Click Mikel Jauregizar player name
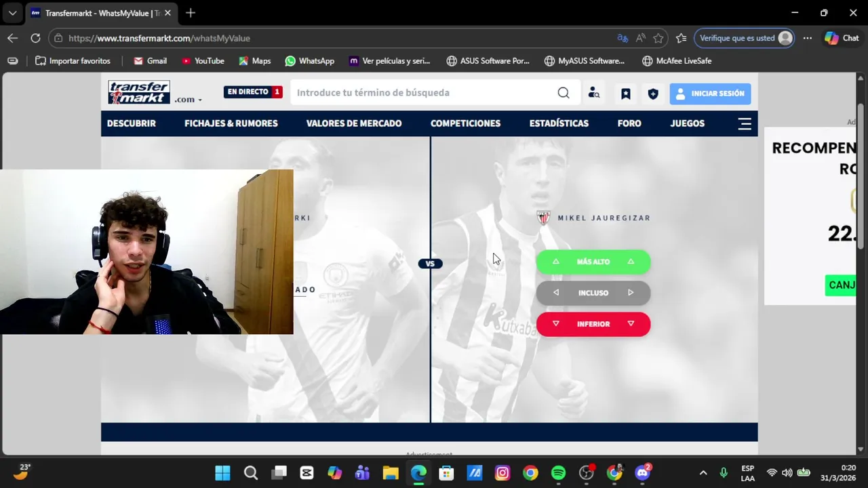 [x=604, y=218]
